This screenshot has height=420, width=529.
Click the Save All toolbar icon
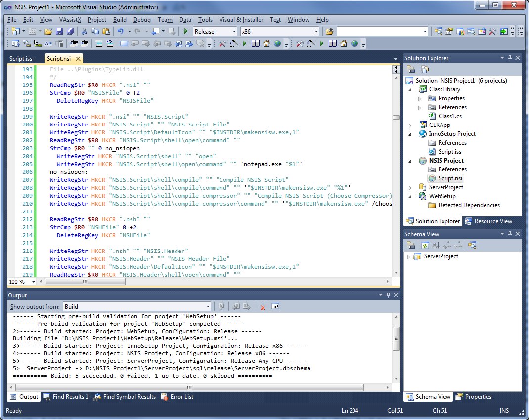pyautogui.click(x=71, y=31)
